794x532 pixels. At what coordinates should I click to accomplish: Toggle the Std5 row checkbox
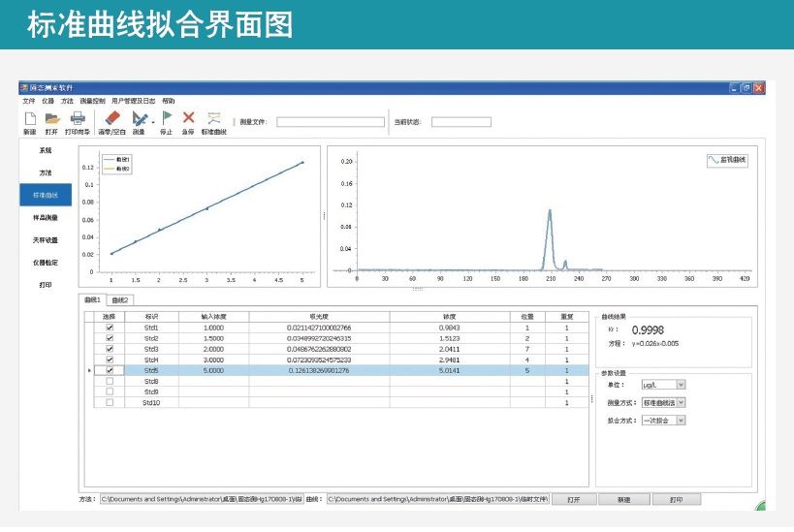click(x=110, y=370)
